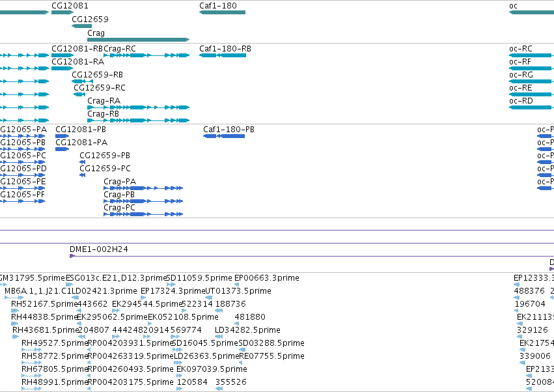
Task: Select feature 481880
Action: [237, 324]
